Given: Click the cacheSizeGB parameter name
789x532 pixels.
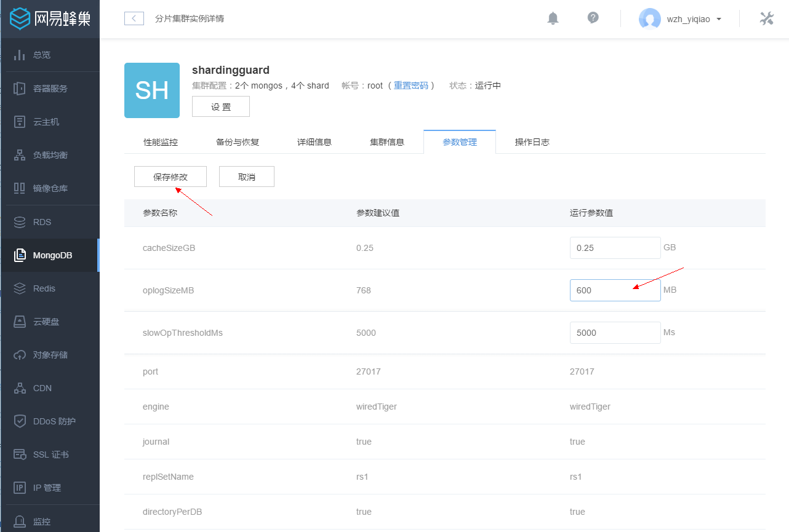Looking at the screenshot, I should click(169, 248).
